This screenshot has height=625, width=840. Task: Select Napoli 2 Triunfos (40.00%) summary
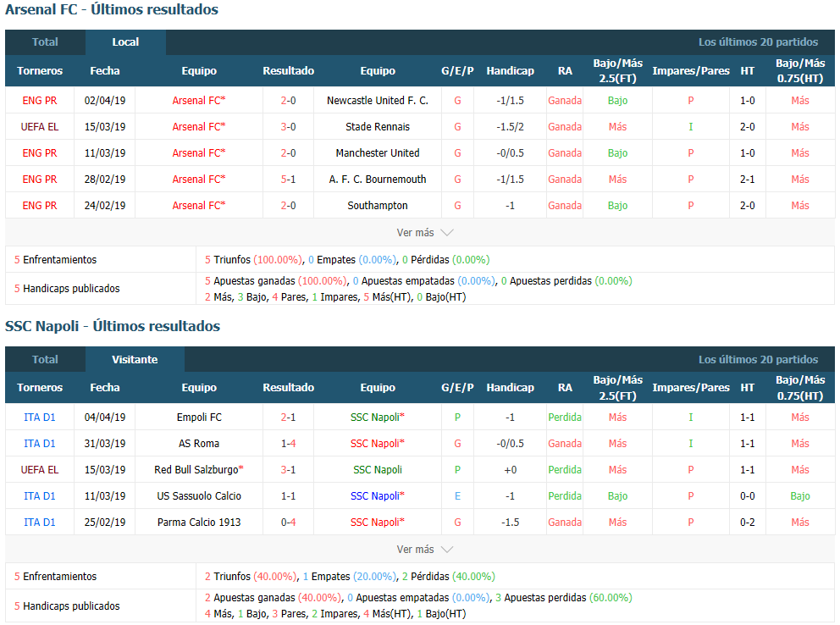pyautogui.click(x=251, y=577)
